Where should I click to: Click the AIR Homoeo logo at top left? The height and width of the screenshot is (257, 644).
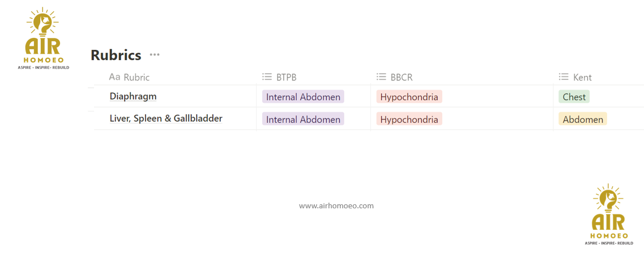43,38
